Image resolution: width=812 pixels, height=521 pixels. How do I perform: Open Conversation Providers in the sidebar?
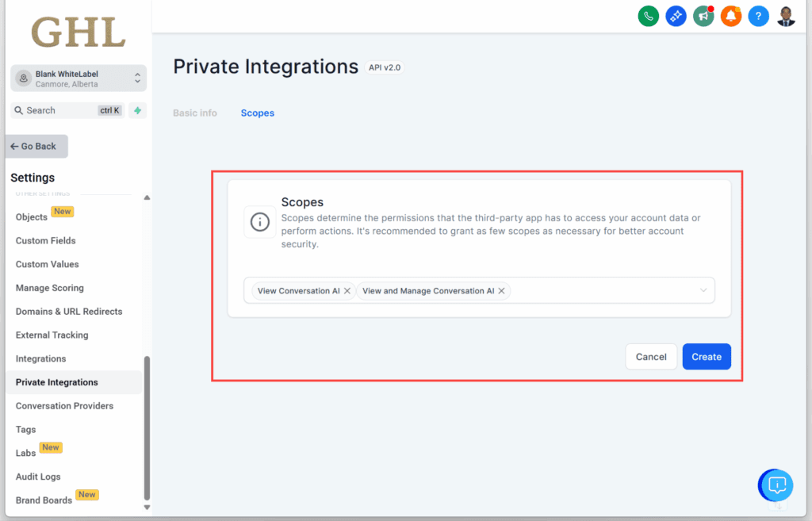(x=63, y=405)
